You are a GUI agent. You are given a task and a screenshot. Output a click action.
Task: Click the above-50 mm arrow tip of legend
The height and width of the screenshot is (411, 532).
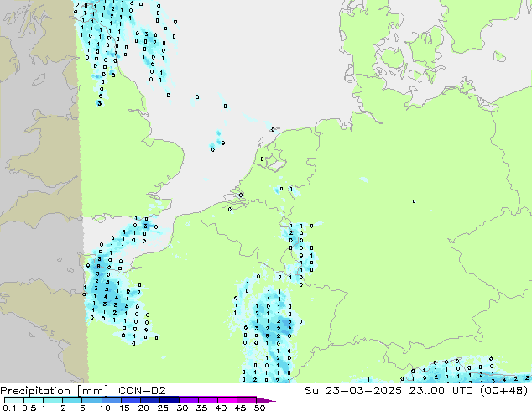266,400
